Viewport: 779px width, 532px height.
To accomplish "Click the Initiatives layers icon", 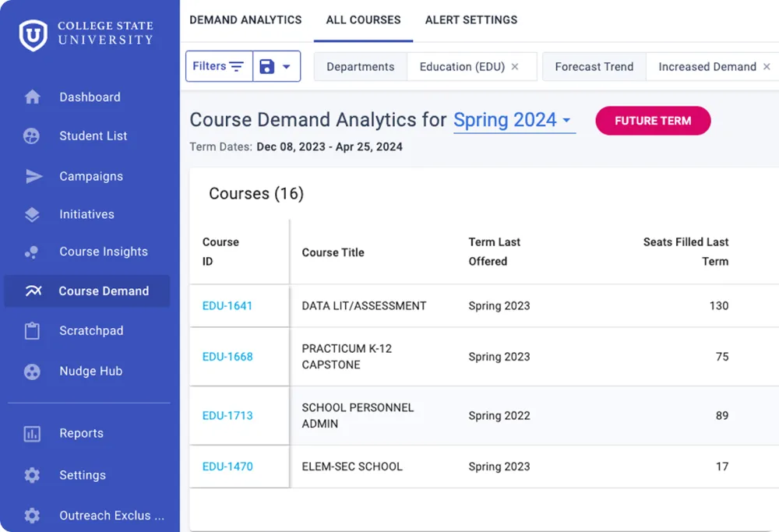I will point(32,214).
